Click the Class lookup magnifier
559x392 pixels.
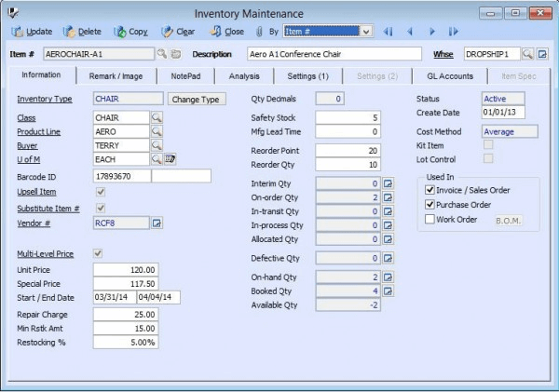pos(157,117)
